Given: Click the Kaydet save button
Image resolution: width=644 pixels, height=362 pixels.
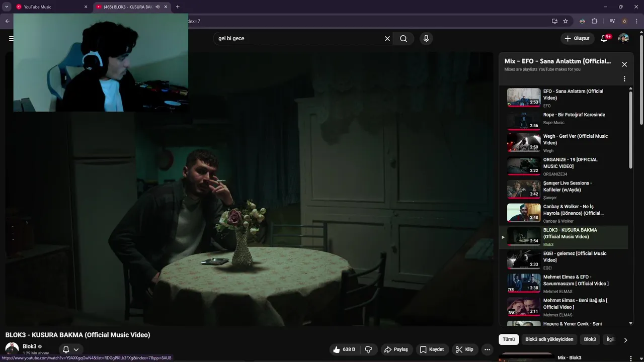Looking at the screenshot, I should (432, 349).
